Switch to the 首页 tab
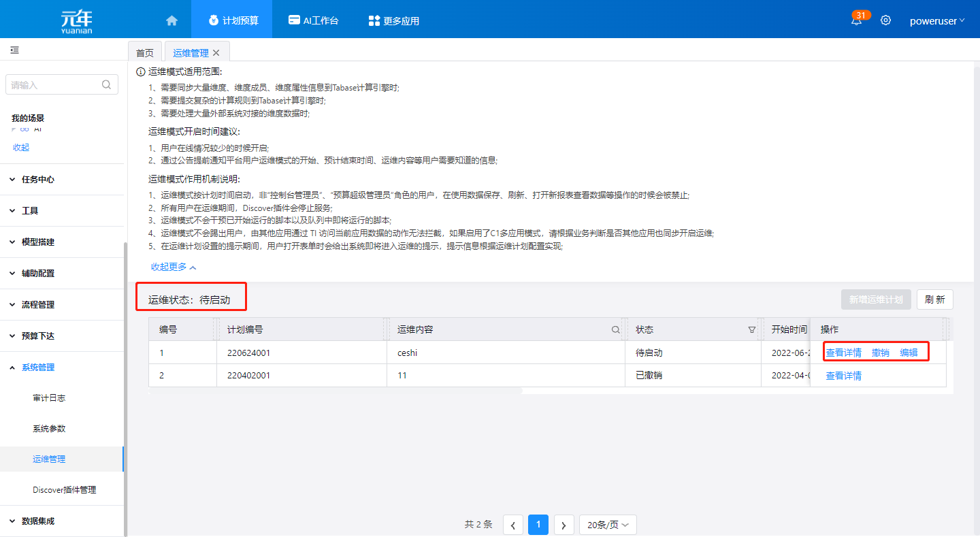Image resolution: width=980 pixels, height=537 pixels. pos(145,53)
